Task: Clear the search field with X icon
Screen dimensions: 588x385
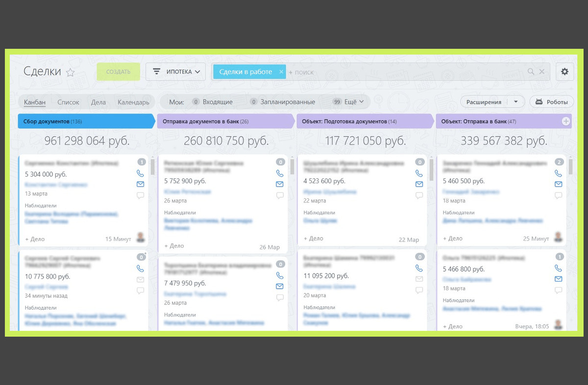Action: tap(542, 72)
